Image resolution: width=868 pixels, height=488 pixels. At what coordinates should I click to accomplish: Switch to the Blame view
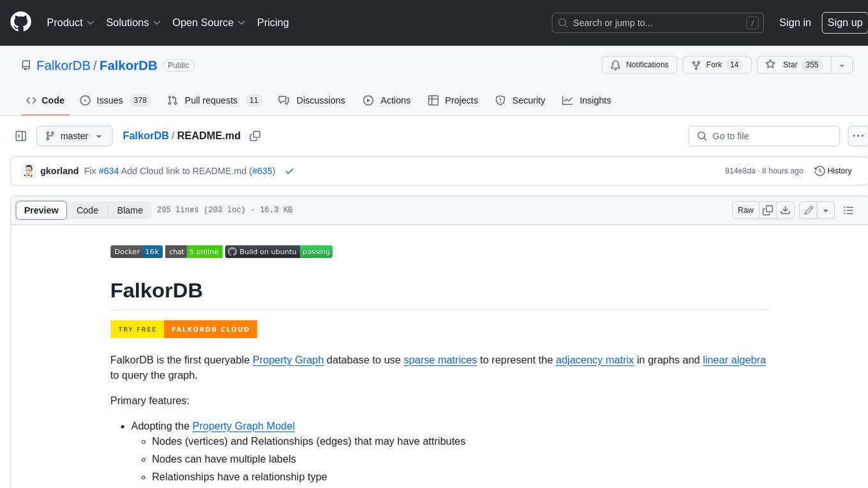(130, 210)
